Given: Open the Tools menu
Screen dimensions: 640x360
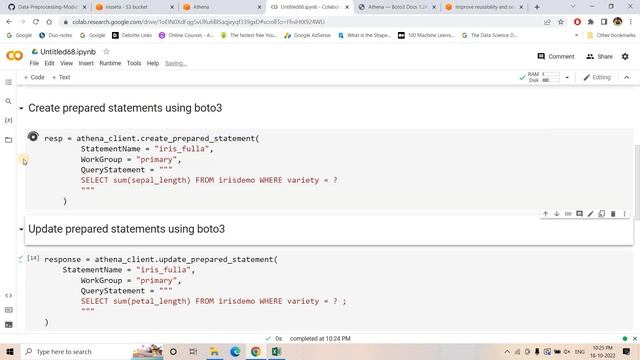Looking at the screenshot, I should pos(134,63).
